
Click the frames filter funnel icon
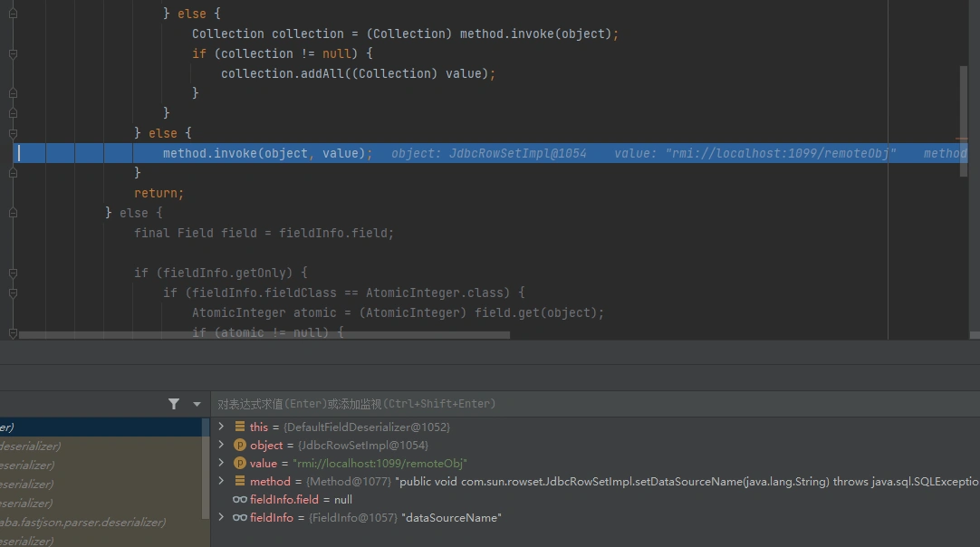coord(174,404)
